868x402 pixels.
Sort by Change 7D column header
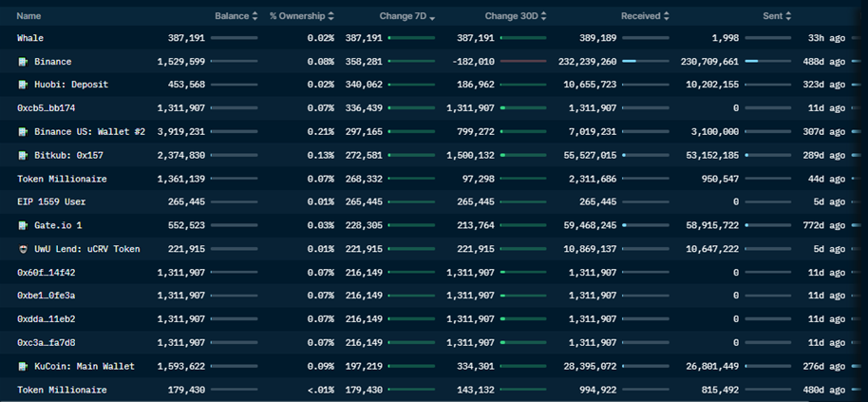click(406, 16)
